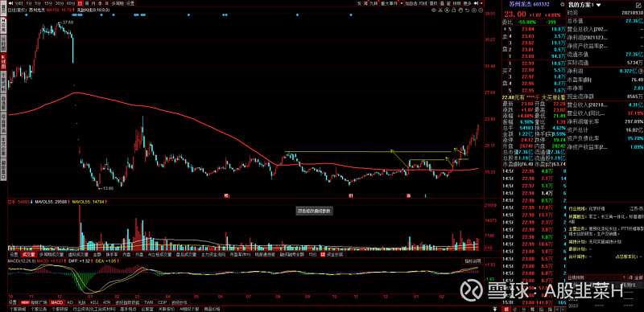The height and width of the screenshot is (312, 644).
Task: Open the 自选股 sidebar tab
Action: (3, 103)
